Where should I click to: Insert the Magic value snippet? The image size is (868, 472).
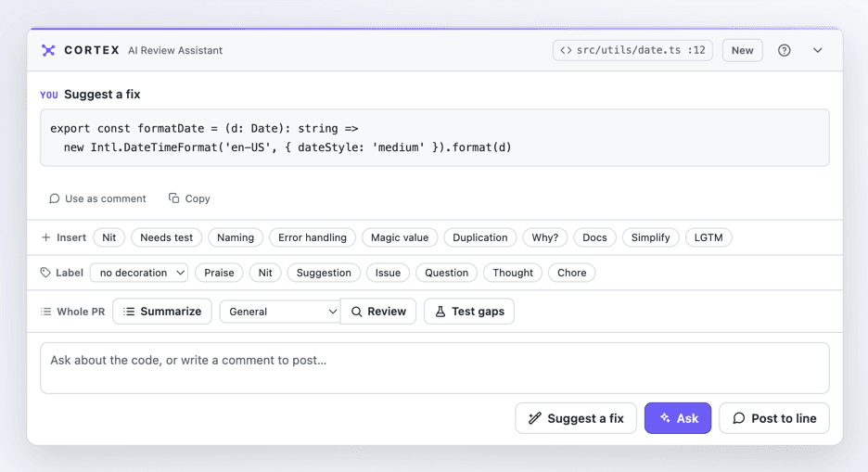(400, 237)
